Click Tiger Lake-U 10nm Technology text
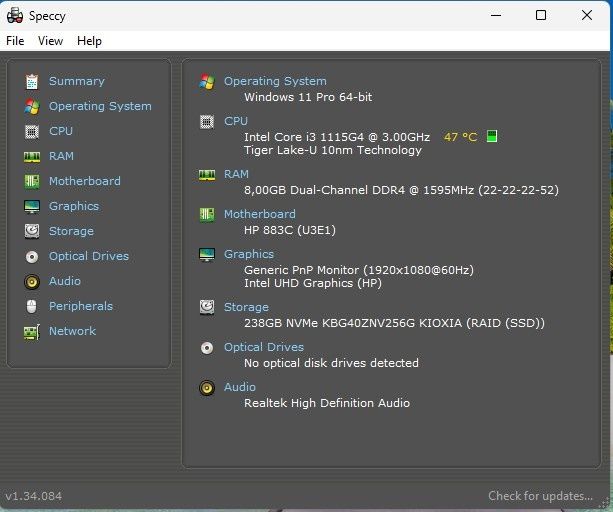 [333, 150]
